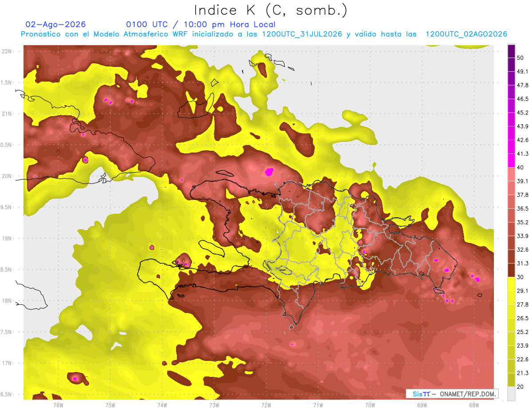Click the '19N' latitude label
The width and height of the screenshot is (532, 411).
tap(7, 238)
